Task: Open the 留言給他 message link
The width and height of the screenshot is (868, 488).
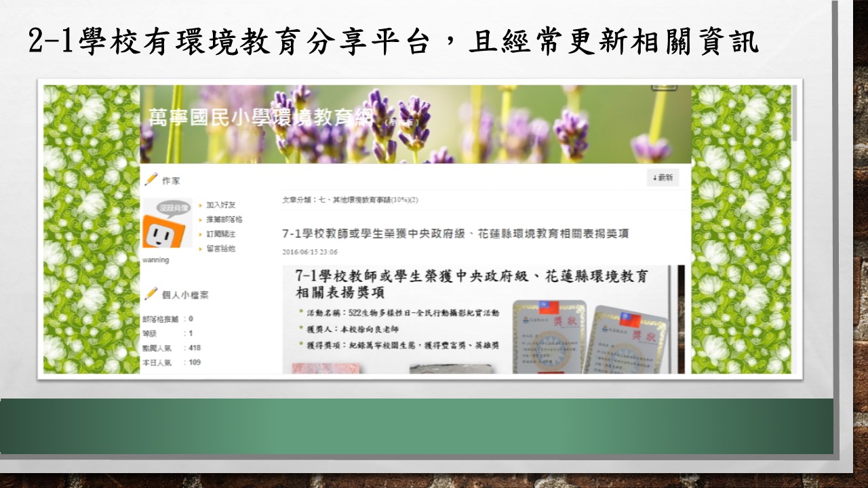Action: pos(221,249)
